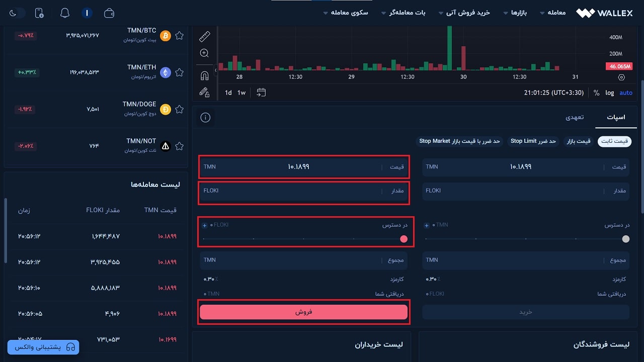Expand the بازارها menu
The image size is (644, 362).
click(515, 13)
